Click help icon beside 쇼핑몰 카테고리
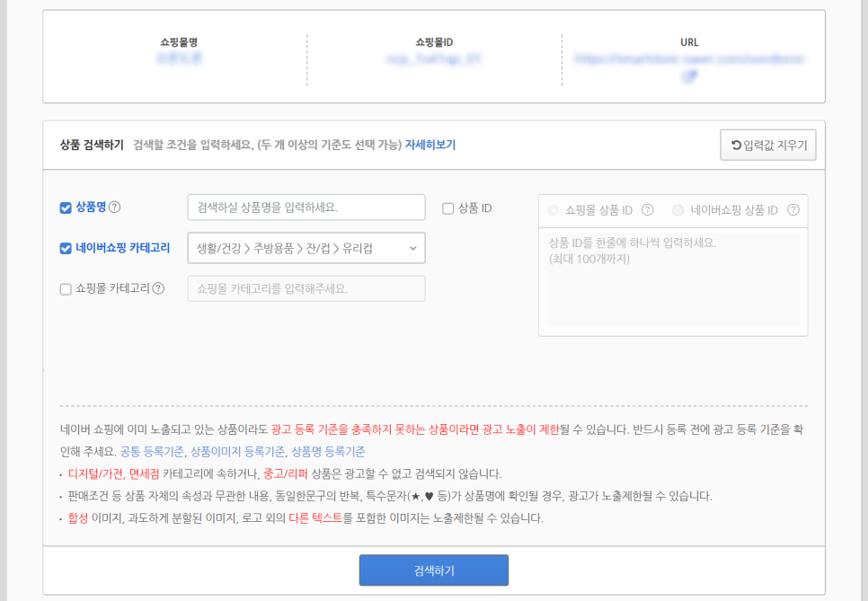Image resolution: width=868 pixels, height=601 pixels. click(x=158, y=288)
